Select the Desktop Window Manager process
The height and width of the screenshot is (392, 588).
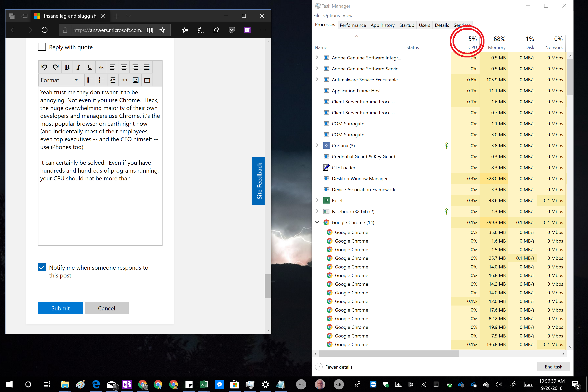(439, 178)
